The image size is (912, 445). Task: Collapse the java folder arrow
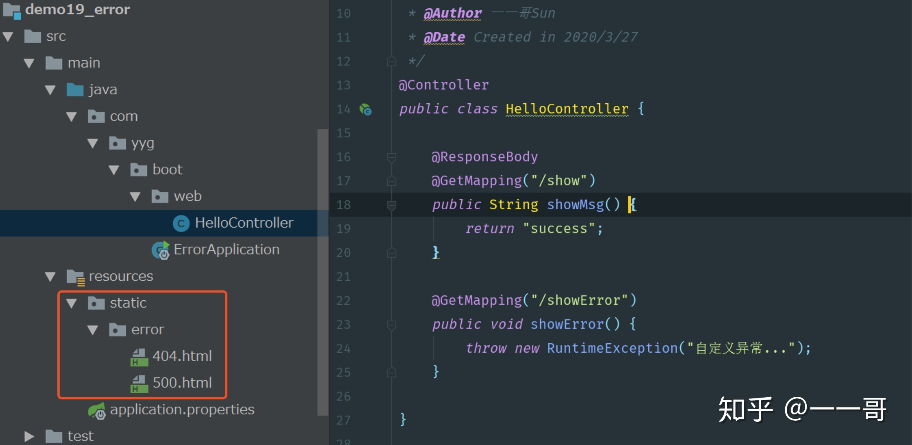pyautogui.click(x=51, y=90)
